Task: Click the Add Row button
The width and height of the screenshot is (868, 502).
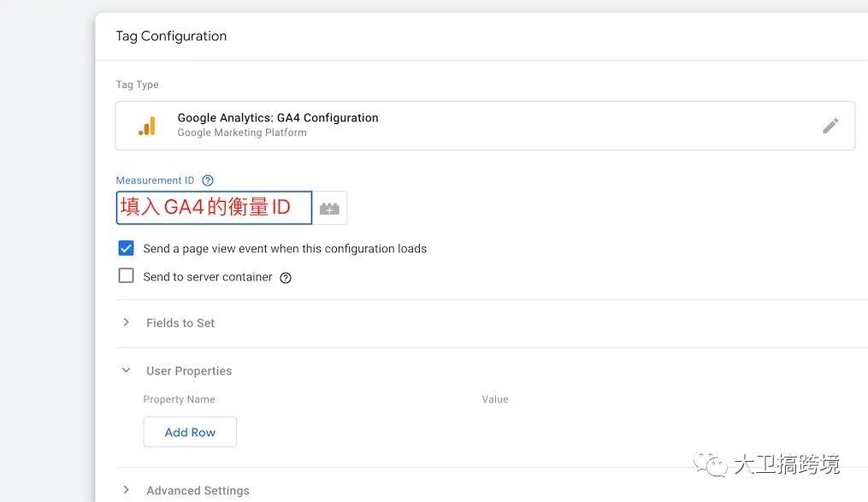Action: (x=190, y=432)
